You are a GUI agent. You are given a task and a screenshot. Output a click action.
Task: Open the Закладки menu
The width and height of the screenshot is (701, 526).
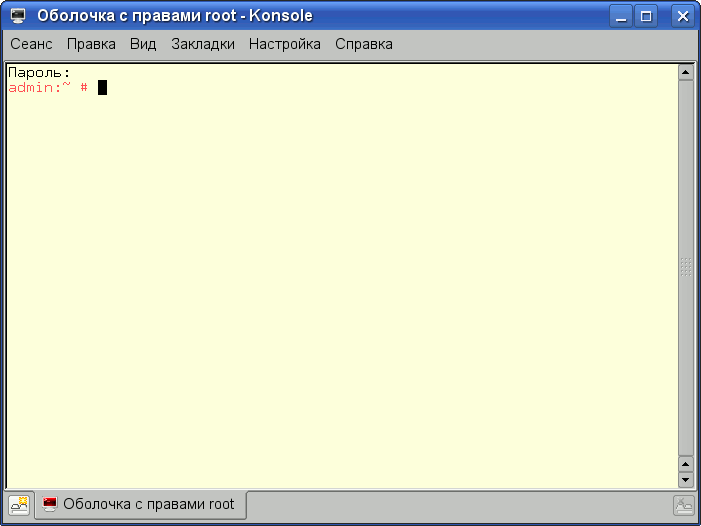pyautogui.click(x=203, y=44)
